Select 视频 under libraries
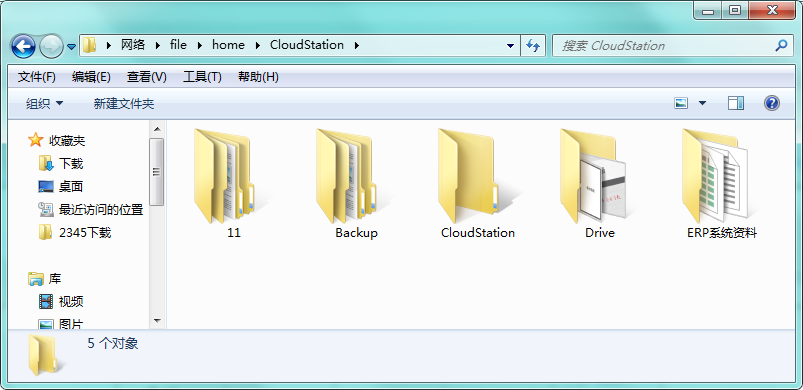 point(71,302)
